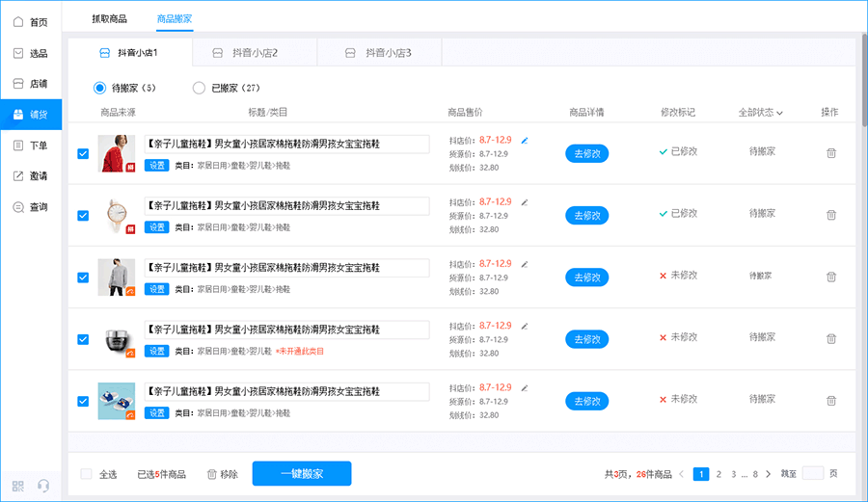Image resolution: width=868 pixels, height=502 pixels.
Task: Switch to the 抓取商品 tab
Action: [x=109, y=18]
